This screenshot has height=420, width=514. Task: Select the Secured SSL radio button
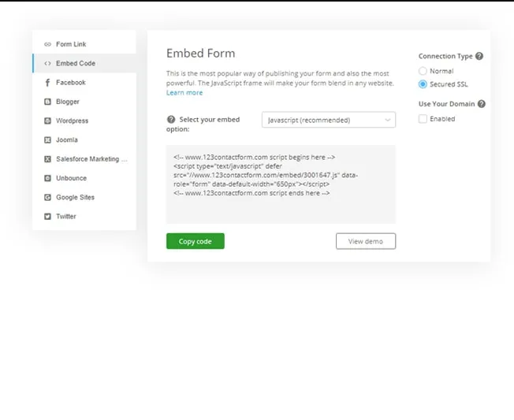point(423,84)
